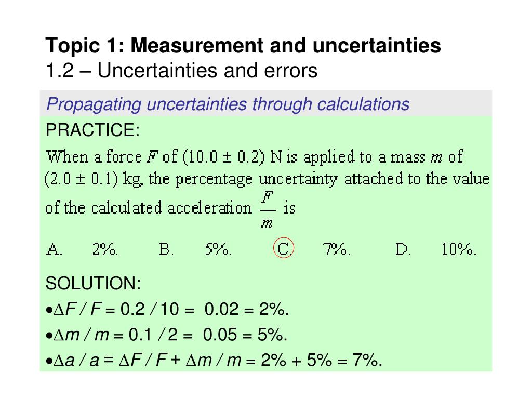Click the words 'calculated acceleration'
The height and width of the screenshot is (399, 532).
[x=171, y=208]
